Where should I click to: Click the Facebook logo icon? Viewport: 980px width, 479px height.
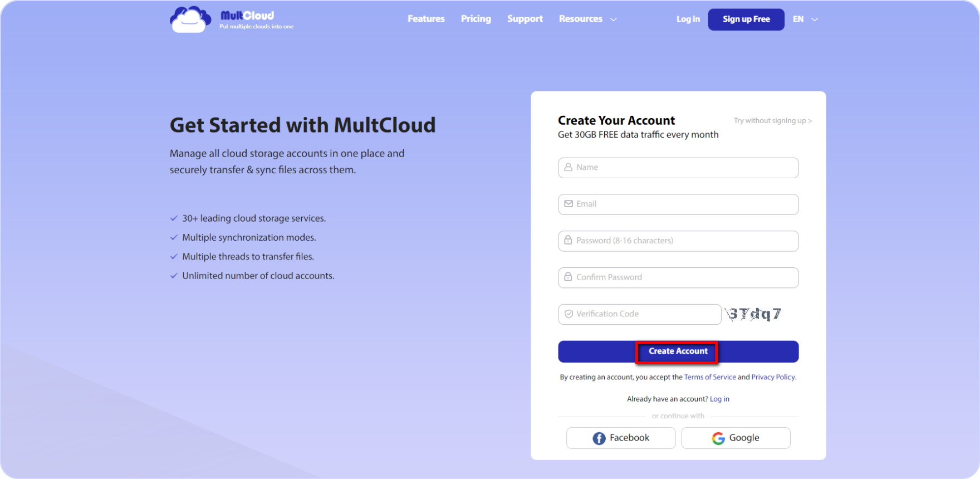599,438
